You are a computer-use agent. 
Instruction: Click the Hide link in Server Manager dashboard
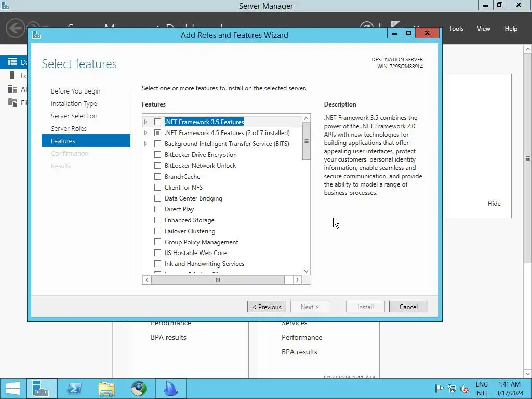point(494,204)
